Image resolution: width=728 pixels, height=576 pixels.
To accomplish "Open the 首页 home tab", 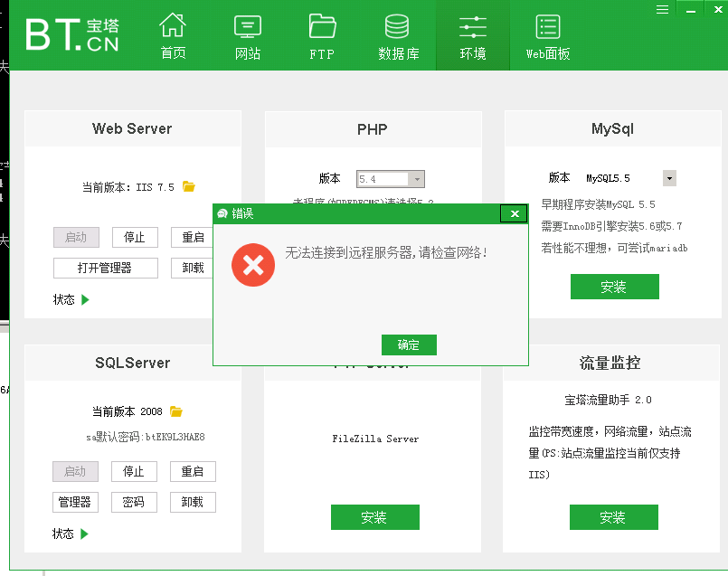I will [173, 36].
